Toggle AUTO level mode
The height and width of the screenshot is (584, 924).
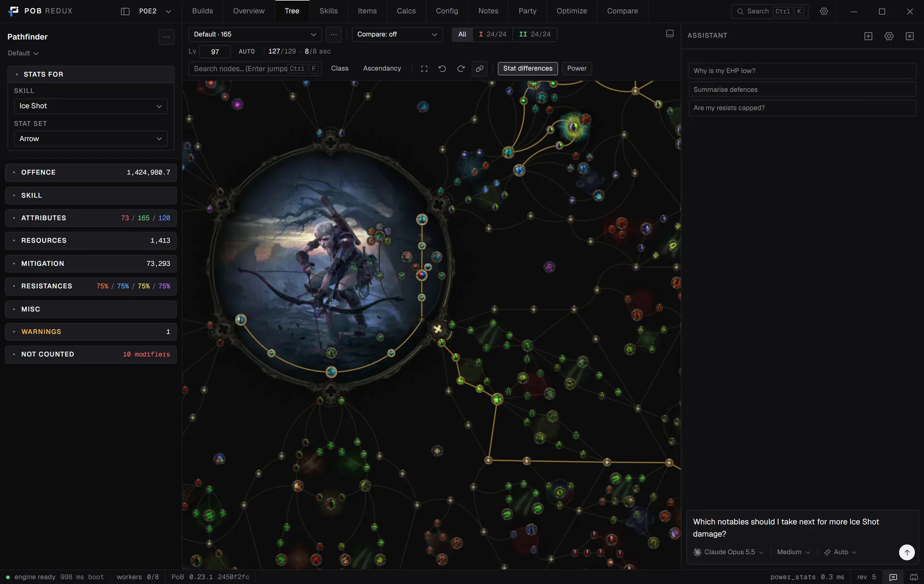247,51
